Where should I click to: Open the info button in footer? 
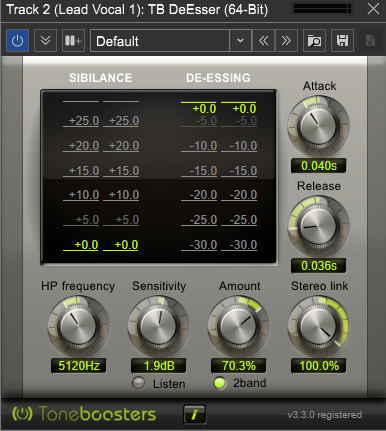pyautogui.click(x=194, y=414)
